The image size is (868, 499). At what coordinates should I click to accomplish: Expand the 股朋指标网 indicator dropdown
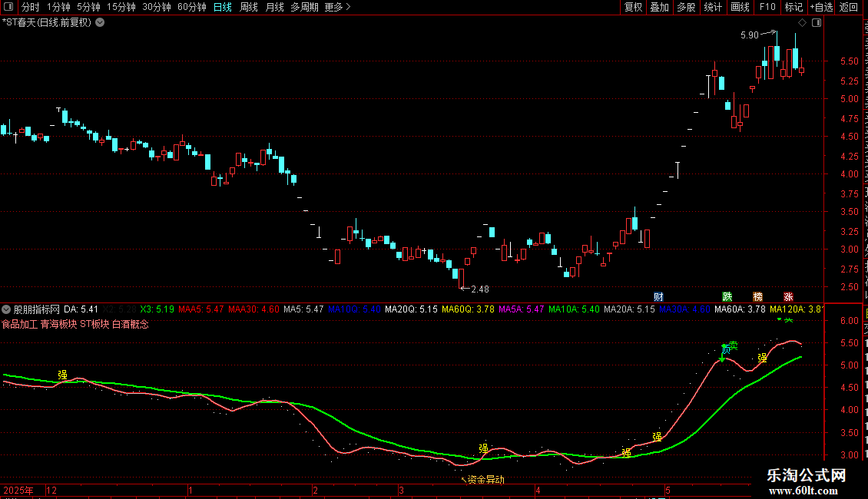coord(6,309)
